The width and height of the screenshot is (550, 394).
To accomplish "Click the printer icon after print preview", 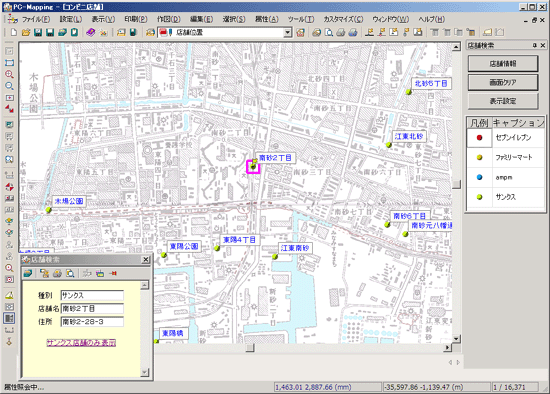I will [x=341, y=33].
